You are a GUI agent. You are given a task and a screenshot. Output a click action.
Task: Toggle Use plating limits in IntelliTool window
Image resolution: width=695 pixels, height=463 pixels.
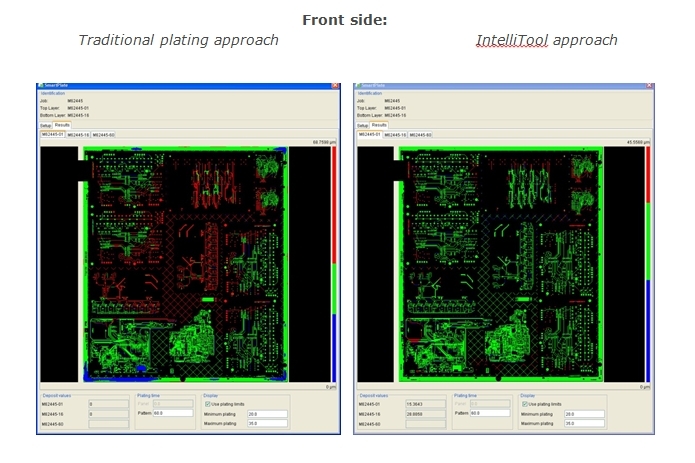click(x=525, y=404)
